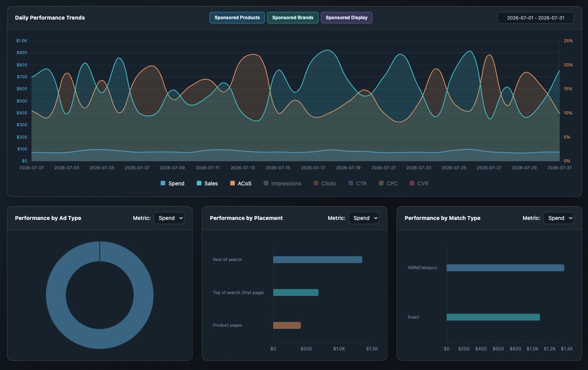This screenshot has height=370, width=588.
Task: Click the $1.5K axis label in Placement chart
Action: 372,349
